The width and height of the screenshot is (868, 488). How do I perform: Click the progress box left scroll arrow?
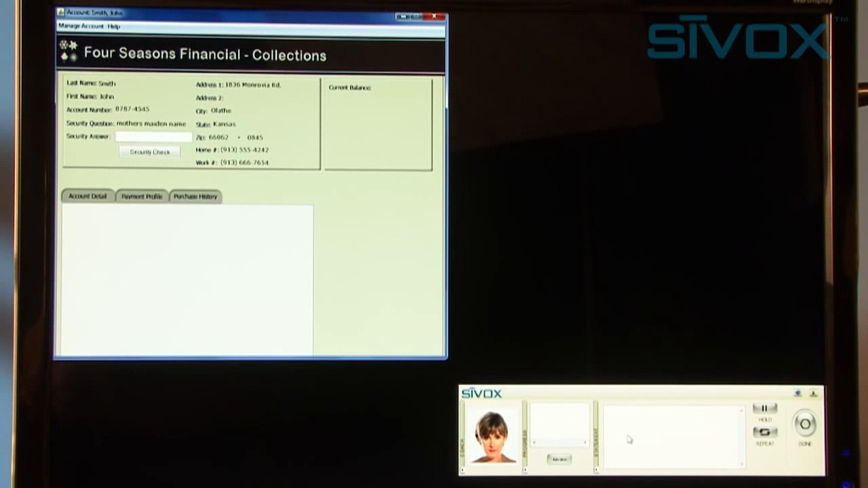534,443
